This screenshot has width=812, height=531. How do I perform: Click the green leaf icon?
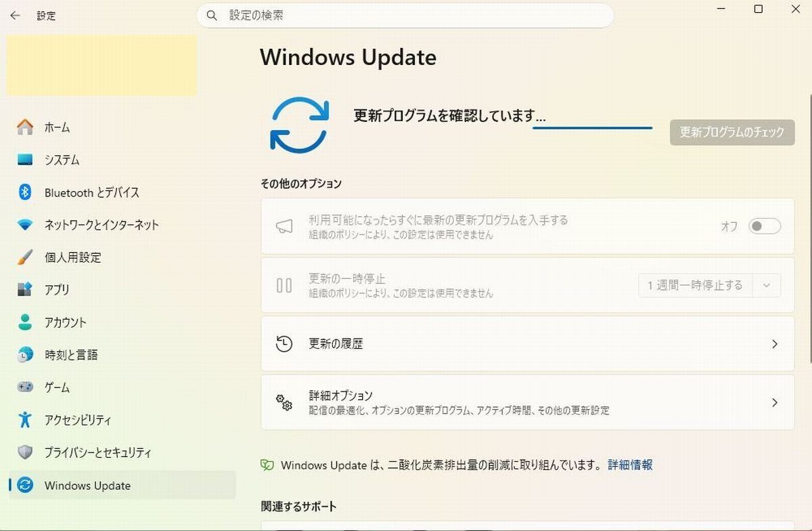(x=268, y=465)
